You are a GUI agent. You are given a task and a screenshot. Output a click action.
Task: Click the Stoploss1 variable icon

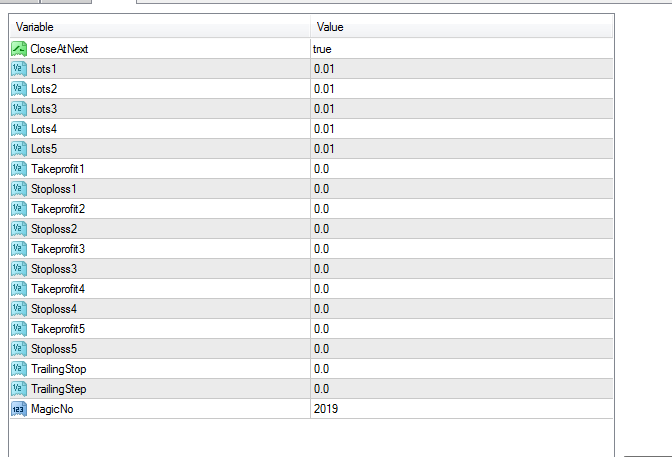pyautogui.click(x=19, y=189)
